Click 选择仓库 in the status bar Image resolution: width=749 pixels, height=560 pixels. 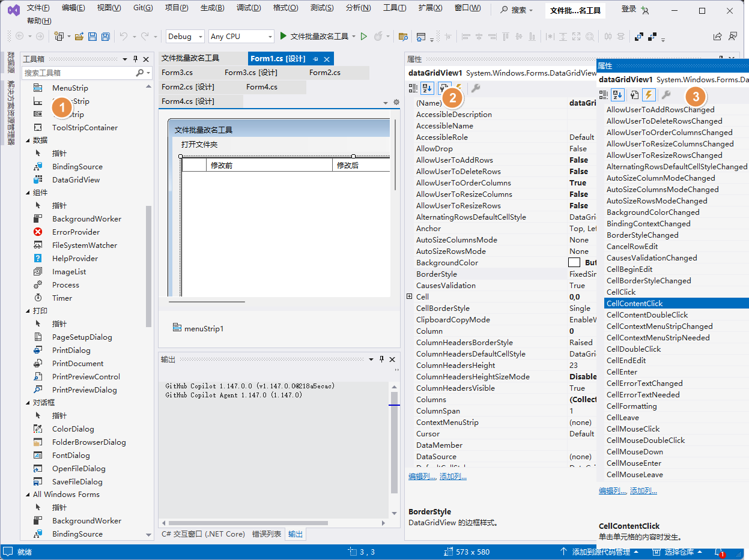678,552
